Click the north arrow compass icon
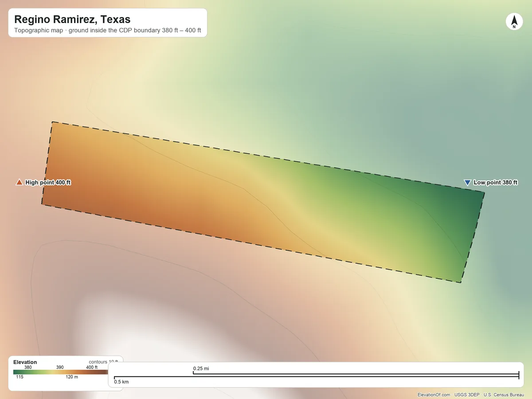Viewport: 532px width, 399px height. pos(514,22)
